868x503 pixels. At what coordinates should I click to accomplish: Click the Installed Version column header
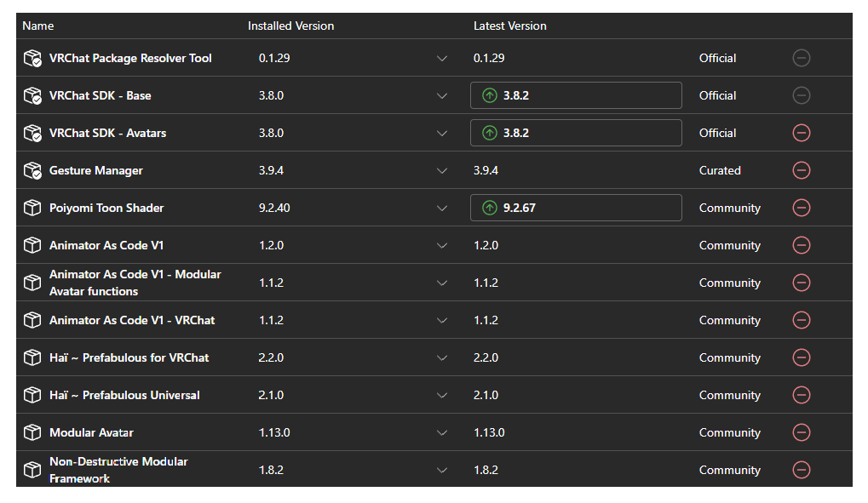[x=290, y=26]
